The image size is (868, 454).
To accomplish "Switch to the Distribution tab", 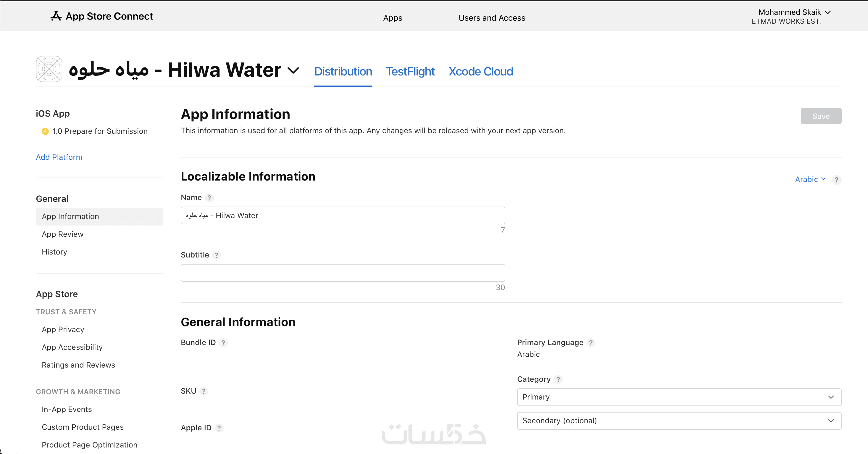I will click(343, 71).
